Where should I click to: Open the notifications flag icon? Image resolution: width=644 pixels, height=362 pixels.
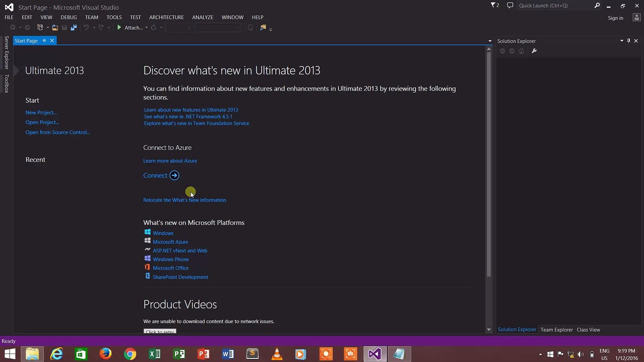495,6
